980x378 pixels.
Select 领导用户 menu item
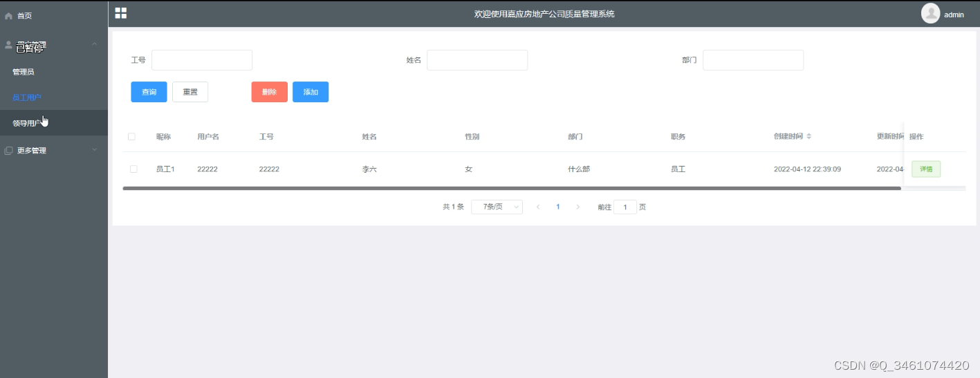point(54,123)
